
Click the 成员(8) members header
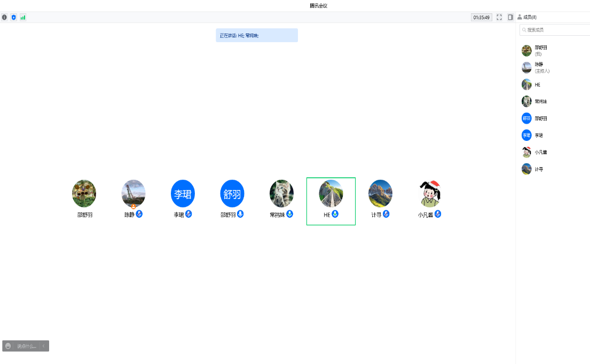point(527,17)
